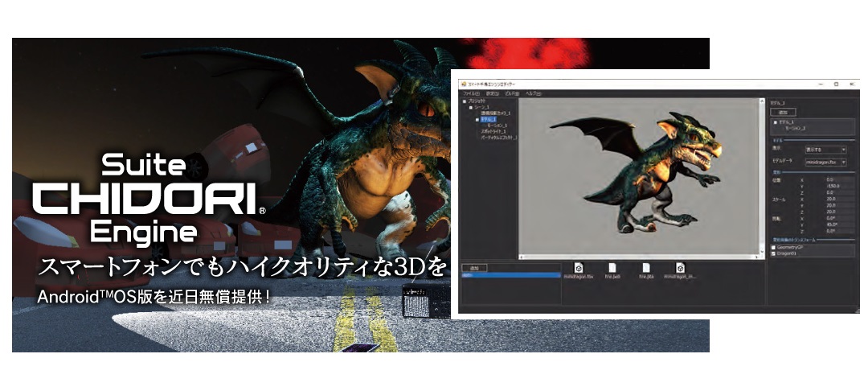Click the app icon in editor title bar

click(x=464, y=84)
